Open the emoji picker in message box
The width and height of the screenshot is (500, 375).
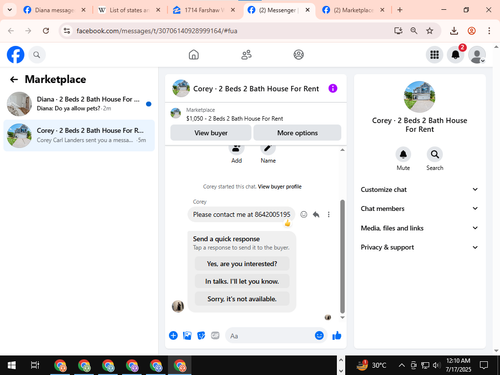(319, 335)
